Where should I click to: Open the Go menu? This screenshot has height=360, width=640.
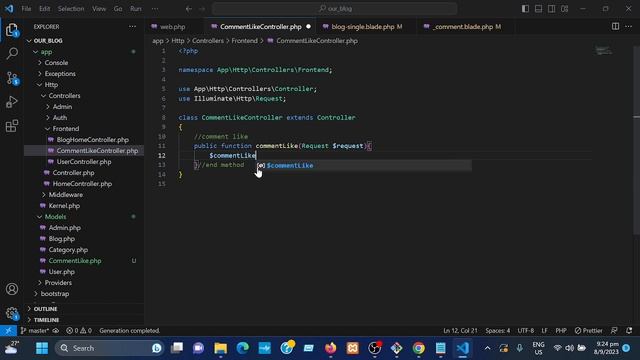pos(118,9)
